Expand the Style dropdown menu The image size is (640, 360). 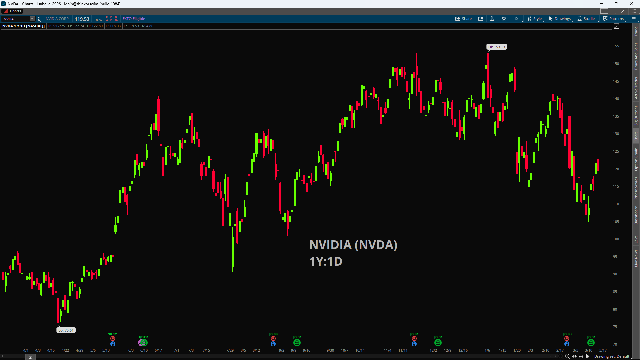point(535,19)
